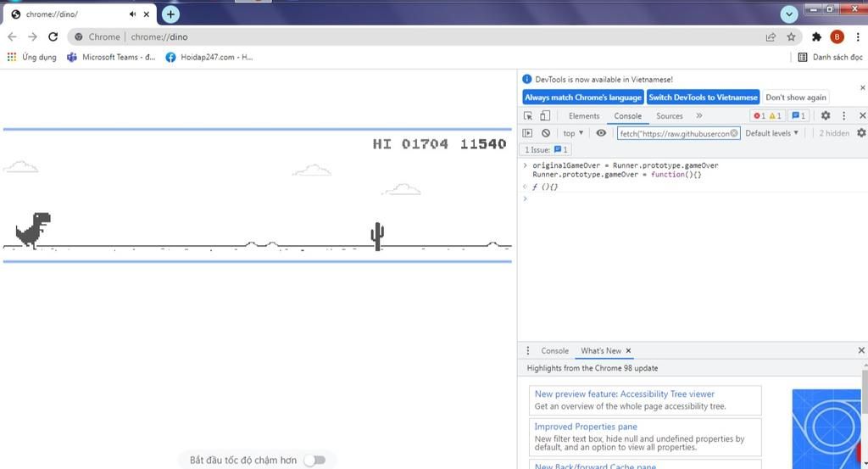Go back to the previous page
The height and width of the screenshot is (469, 868).
click(x=12, y=37)
